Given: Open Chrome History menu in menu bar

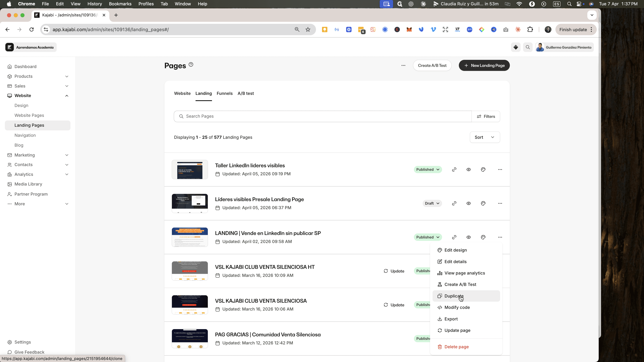Looking at the screenshot, I should pos(94,4).
